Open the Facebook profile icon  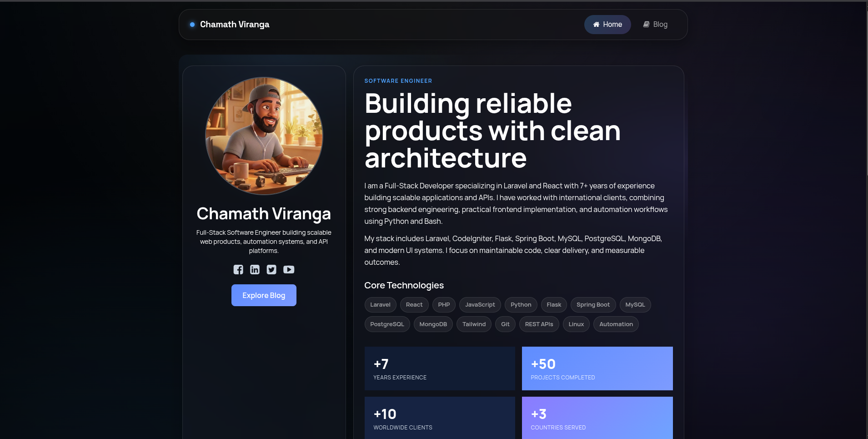tap(238, 270)
